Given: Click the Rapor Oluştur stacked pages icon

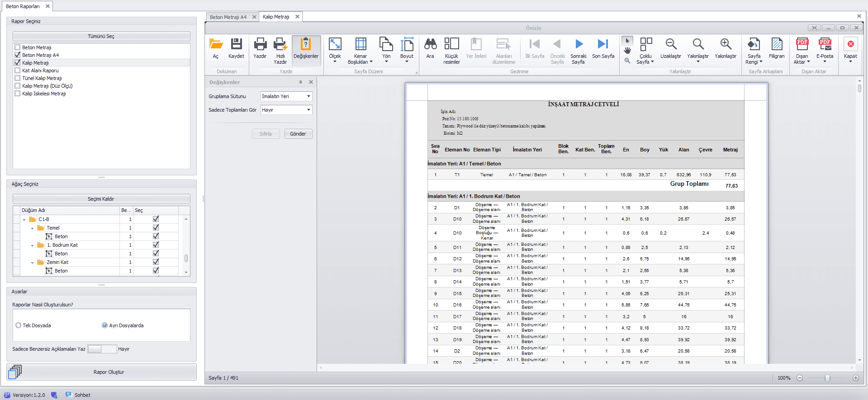Looking at the screenshot, I should (15, 372).
